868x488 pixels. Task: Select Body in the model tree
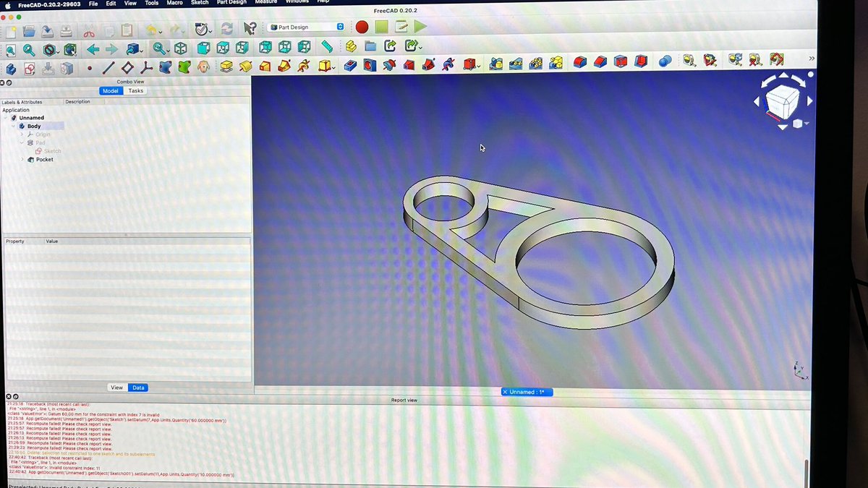point(34,126)
